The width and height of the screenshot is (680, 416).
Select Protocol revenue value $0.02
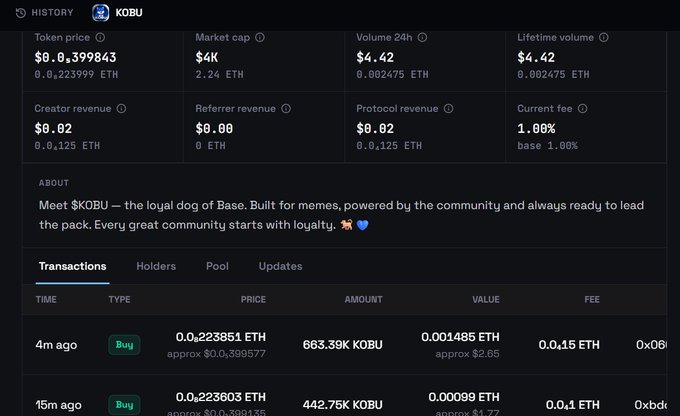click(x=375, y=128)
